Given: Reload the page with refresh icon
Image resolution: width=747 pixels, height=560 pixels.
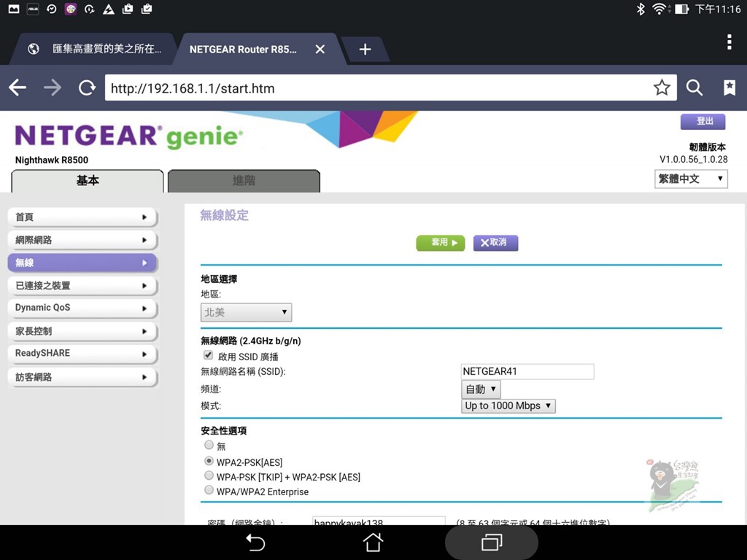Looking at the screenshot, I should (x=87, y=87).
